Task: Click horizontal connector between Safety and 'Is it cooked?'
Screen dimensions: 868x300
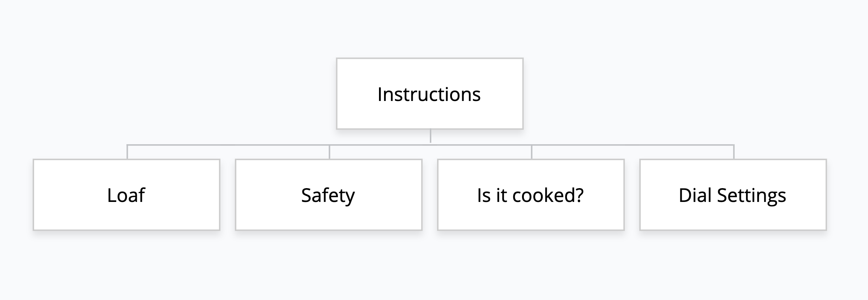Action: 381,145
